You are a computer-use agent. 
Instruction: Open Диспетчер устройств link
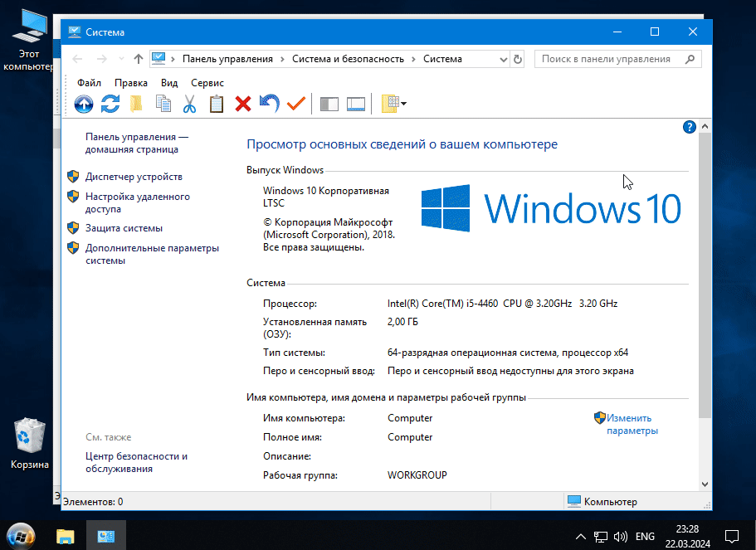point(134,177)
